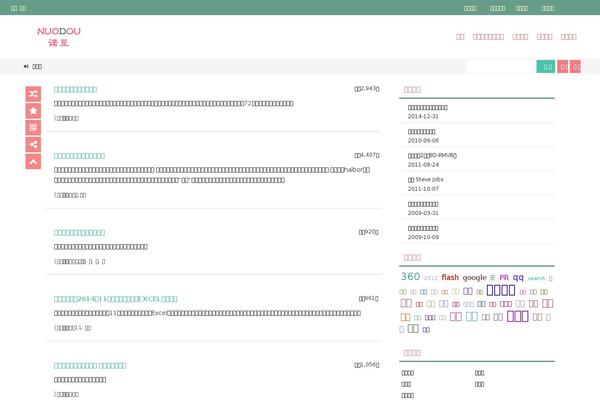The width and height of the screenshot is (600, 400).
Task: Select the '360' tag in tag cloud
Action: tap(410, 277)
